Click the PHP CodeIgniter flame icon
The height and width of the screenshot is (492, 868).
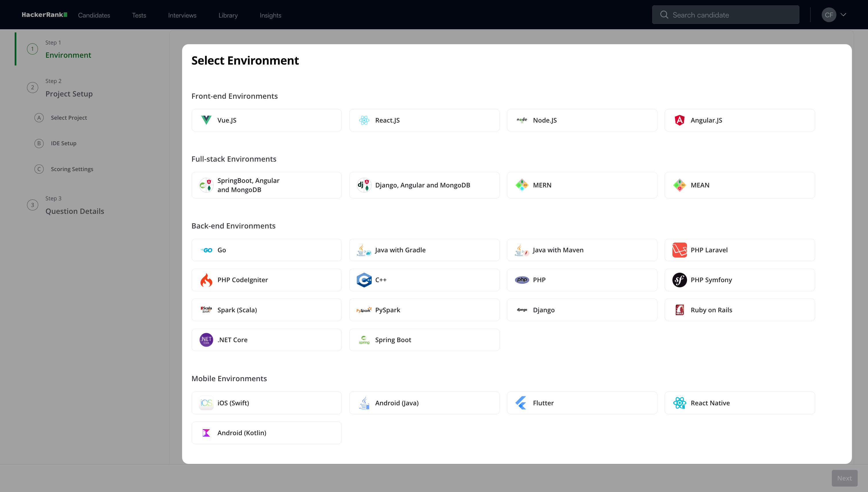(206, 280)
